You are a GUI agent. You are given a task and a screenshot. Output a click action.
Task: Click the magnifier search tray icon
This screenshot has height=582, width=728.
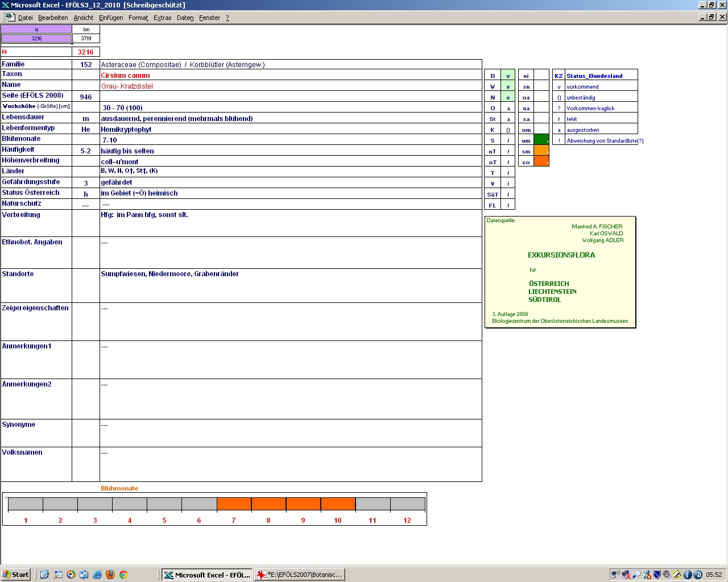click(636, 575)
